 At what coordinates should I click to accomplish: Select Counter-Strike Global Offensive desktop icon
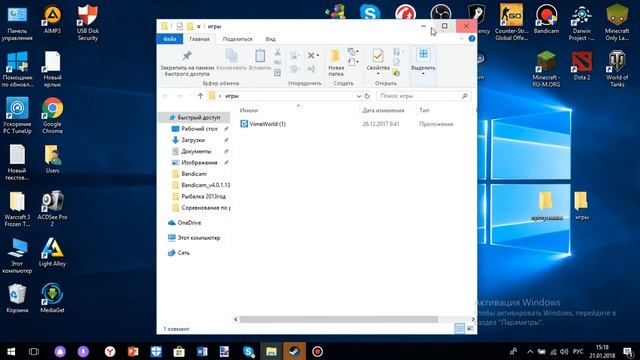[511, 22]
